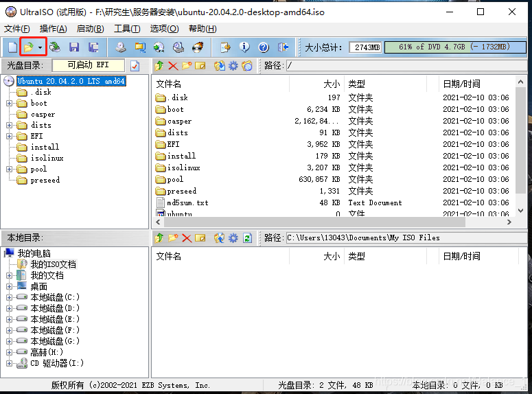Viewport: 532px width, 394px height.
Task: Expand the EFI folder in the disc tree
Action: coord(9,136)
